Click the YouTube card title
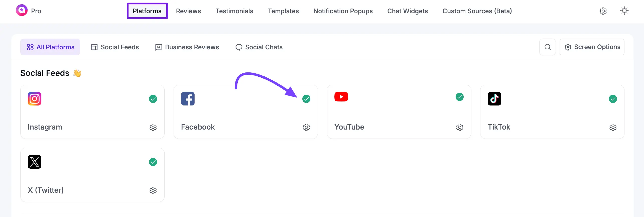The image size is (644, 217). pos(349,127)
